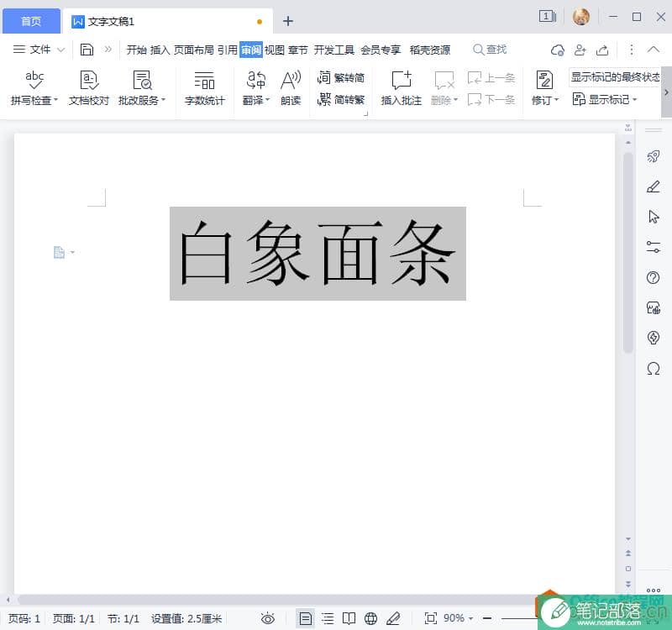Click the 删除 comment icon
This screenshot has height=630, width=672.
(x=444, y=80)
